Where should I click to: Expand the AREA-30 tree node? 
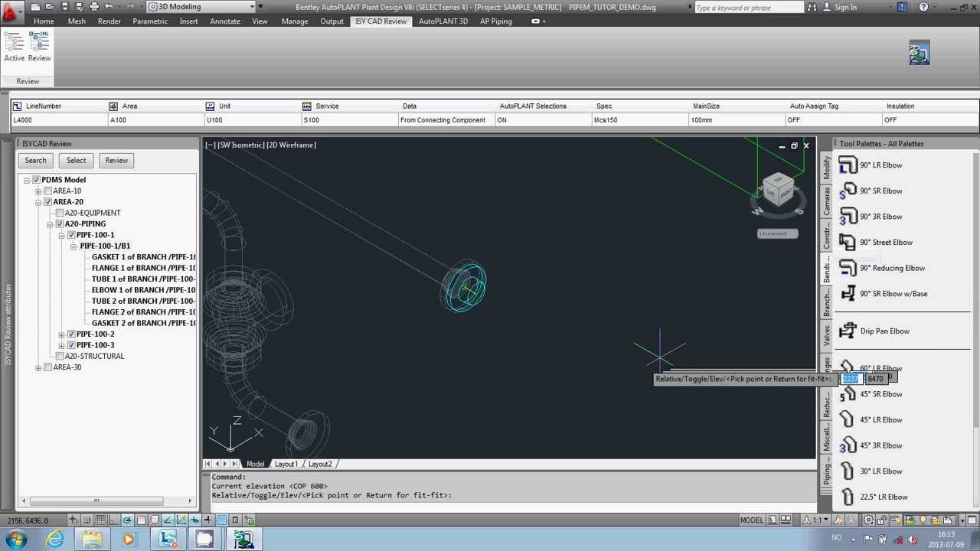[x=38, y=367]
